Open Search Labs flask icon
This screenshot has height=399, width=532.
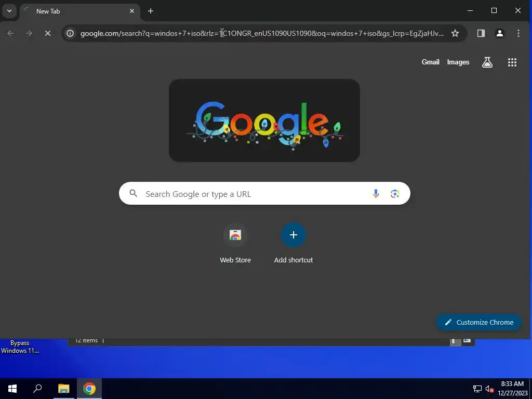[487, 62]
